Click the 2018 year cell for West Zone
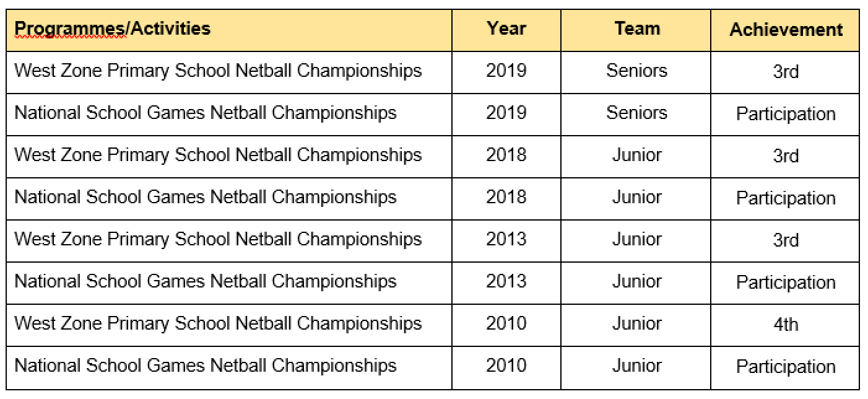The width and height of the screenshot is (868, 399). 506,157
